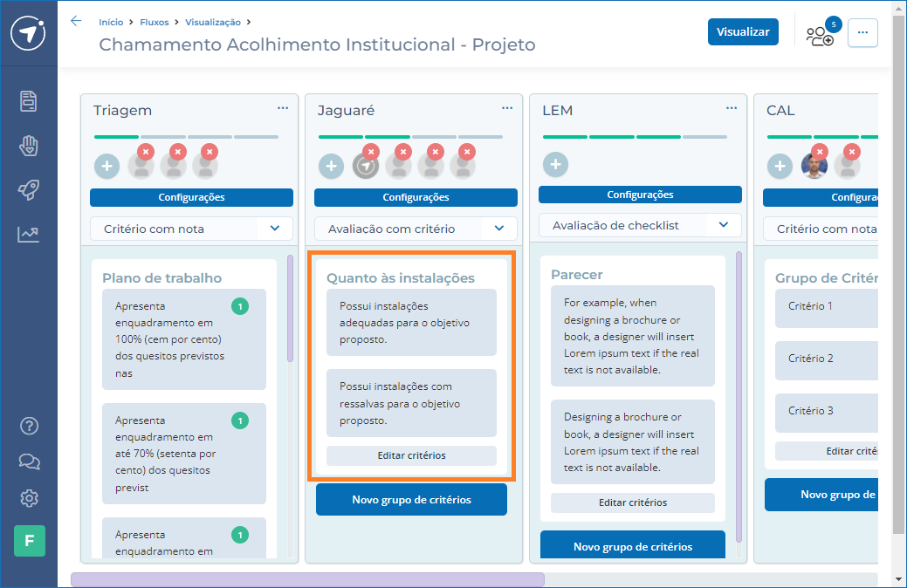Select 'Critério 1' in CAL column

point(827,306)
